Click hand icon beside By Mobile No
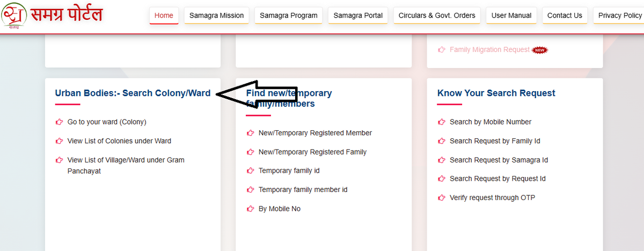This screenshot has width=644, height=251. point(250,209)
